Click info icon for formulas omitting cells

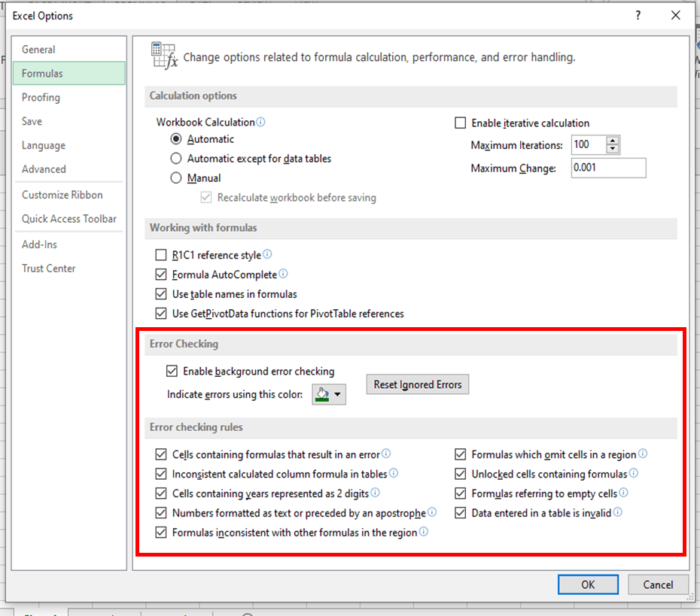tap(642, 454)
